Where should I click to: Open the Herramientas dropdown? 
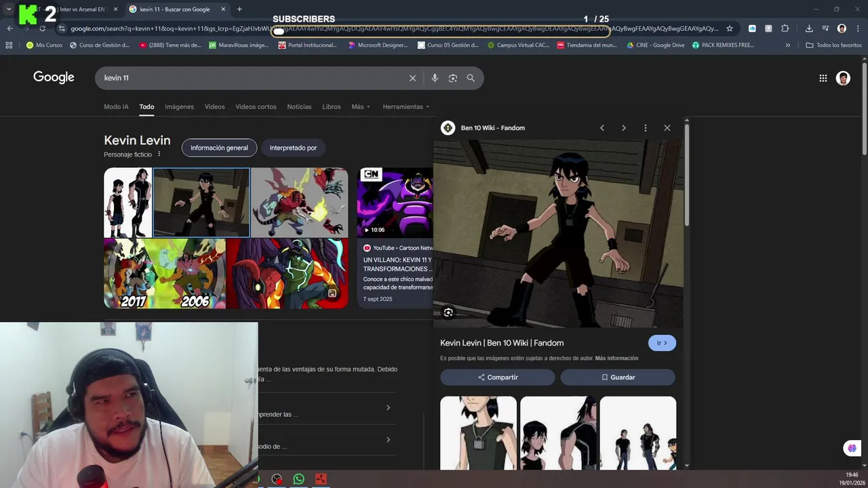point(406,106)
